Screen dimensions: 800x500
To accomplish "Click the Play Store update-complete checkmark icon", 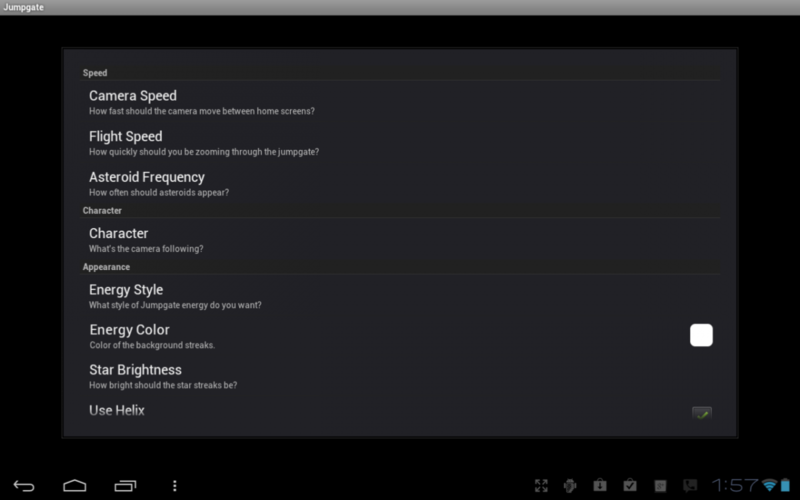I will coord(630,485).
